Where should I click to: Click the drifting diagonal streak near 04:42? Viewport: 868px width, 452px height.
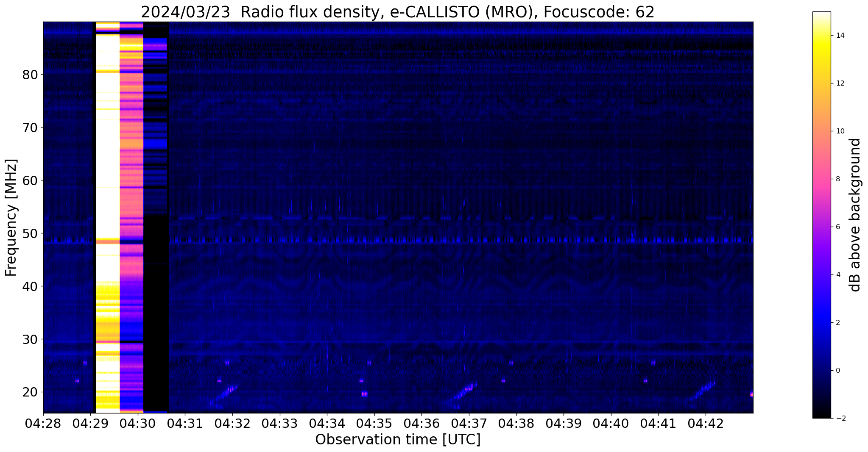coord(701,394)
